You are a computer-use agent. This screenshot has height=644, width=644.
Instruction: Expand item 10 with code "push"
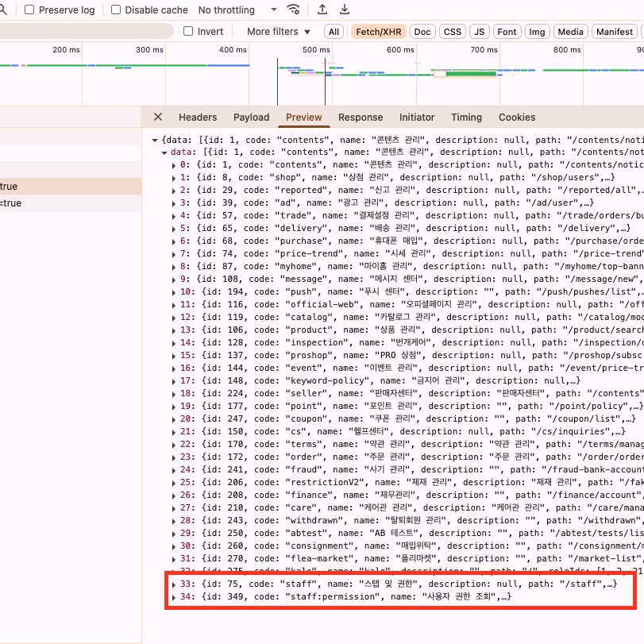pos(174,292)
